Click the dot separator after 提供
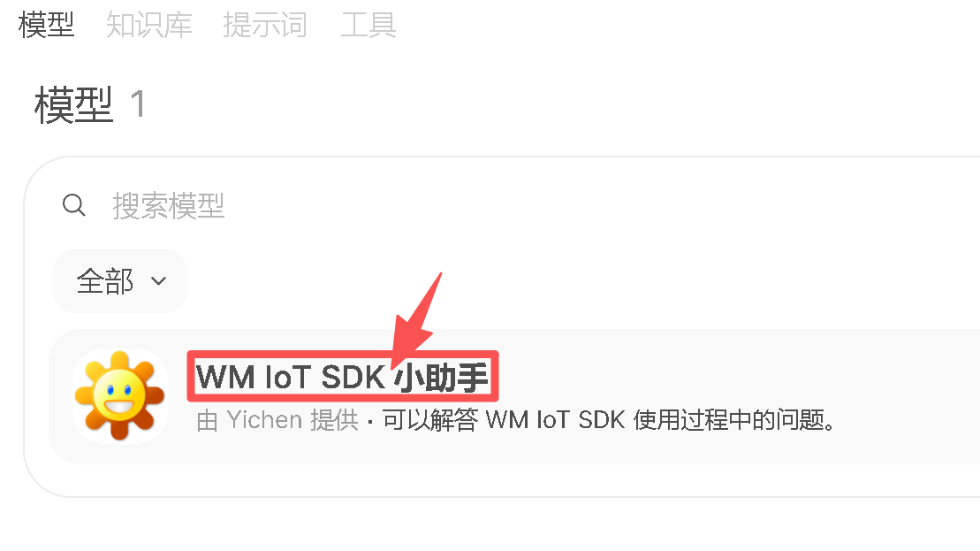The image size is (980, 551). [x=370, y=423]
